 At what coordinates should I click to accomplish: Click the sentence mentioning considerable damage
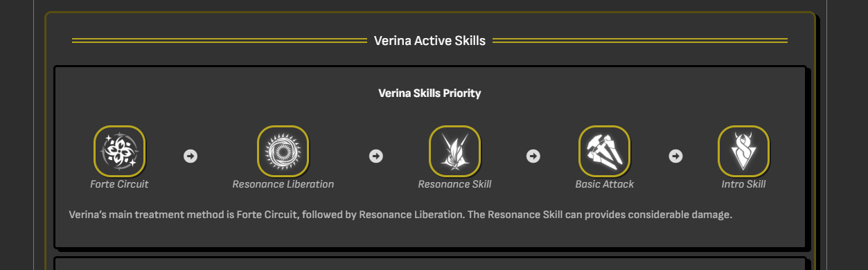pyautogui.click(x=600, y=215)
